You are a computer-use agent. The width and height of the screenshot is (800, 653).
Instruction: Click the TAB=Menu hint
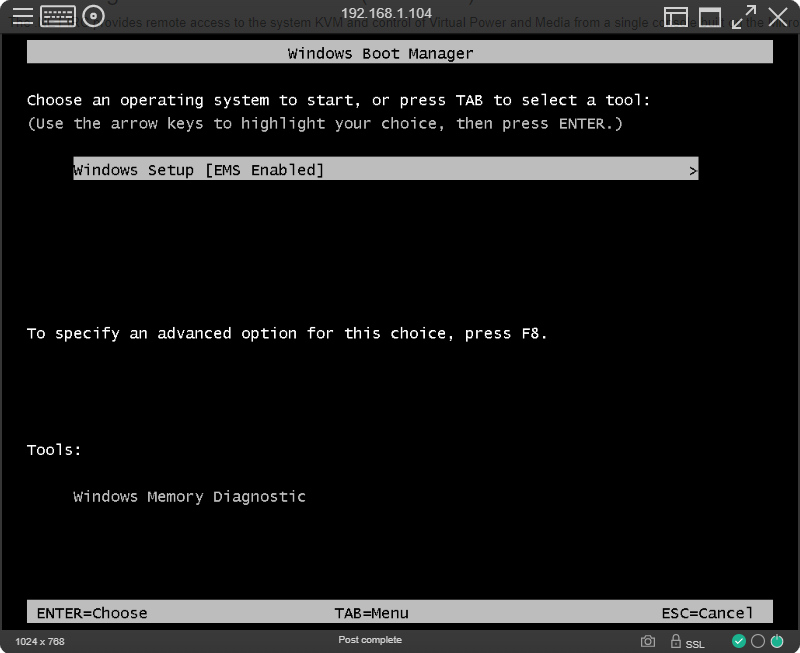[x=371, y=613]
